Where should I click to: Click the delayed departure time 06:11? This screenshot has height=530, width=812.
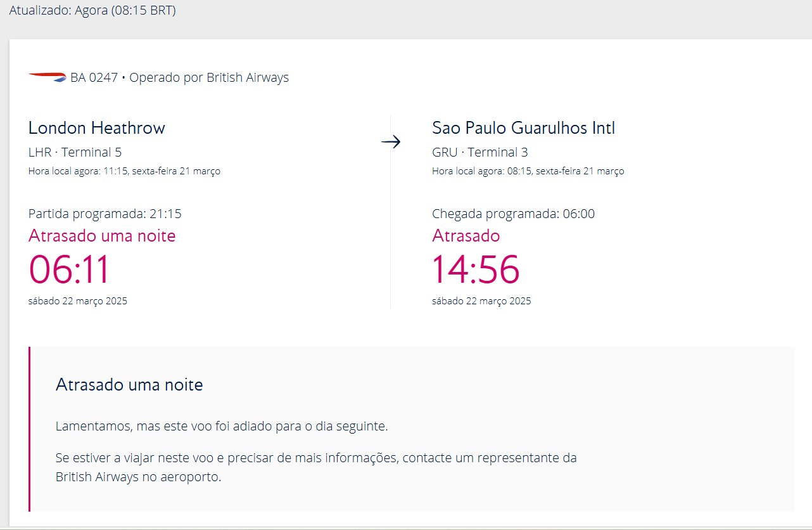70,269
